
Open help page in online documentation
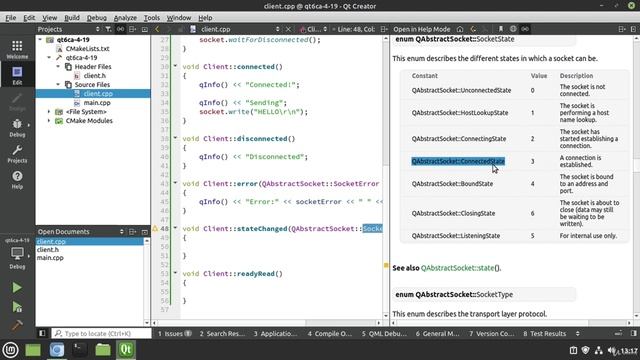[x=513, y=29]
